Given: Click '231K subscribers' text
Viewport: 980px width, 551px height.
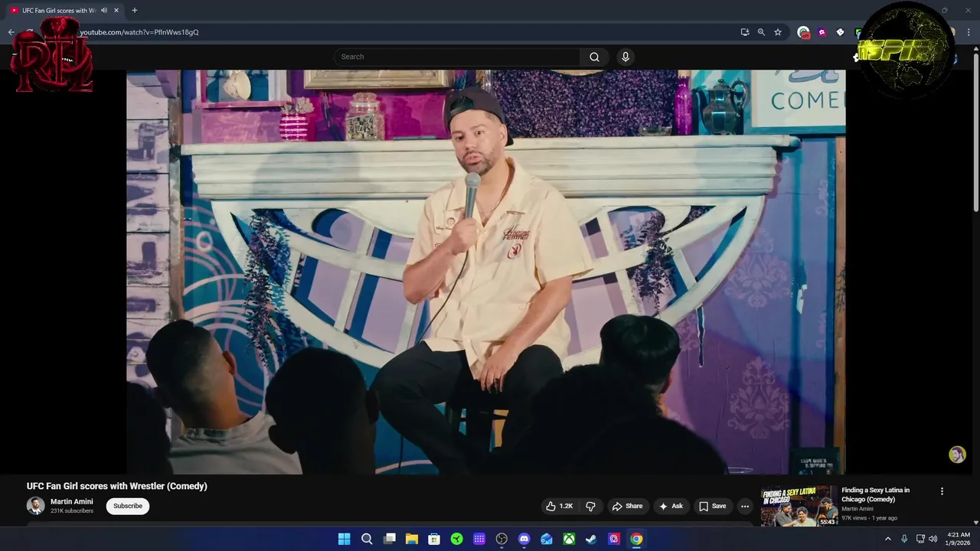Looking at the screenshot, I should click(72, 511).
